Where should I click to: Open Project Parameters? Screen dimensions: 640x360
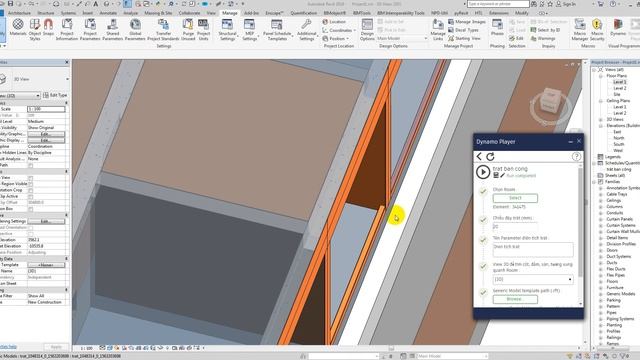pos(90,29)
